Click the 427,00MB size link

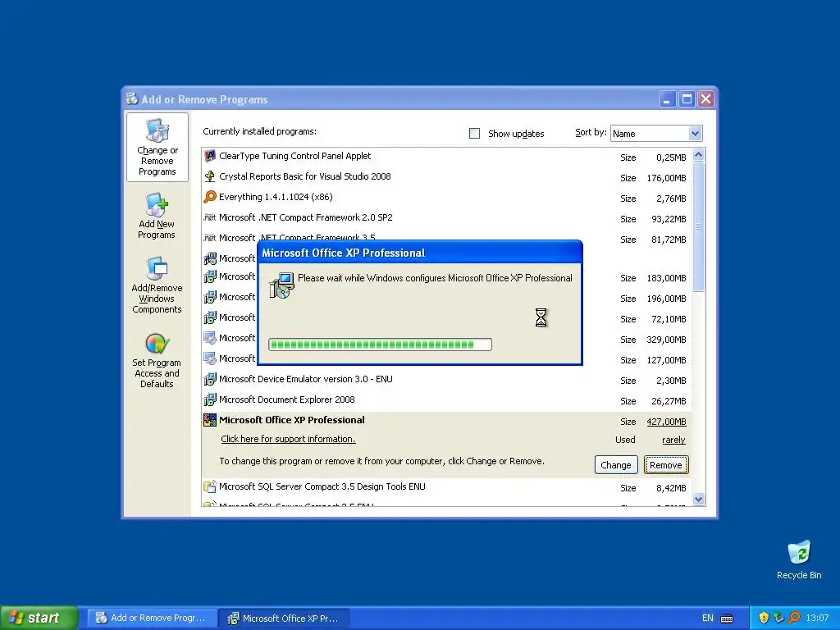[666, 422]
